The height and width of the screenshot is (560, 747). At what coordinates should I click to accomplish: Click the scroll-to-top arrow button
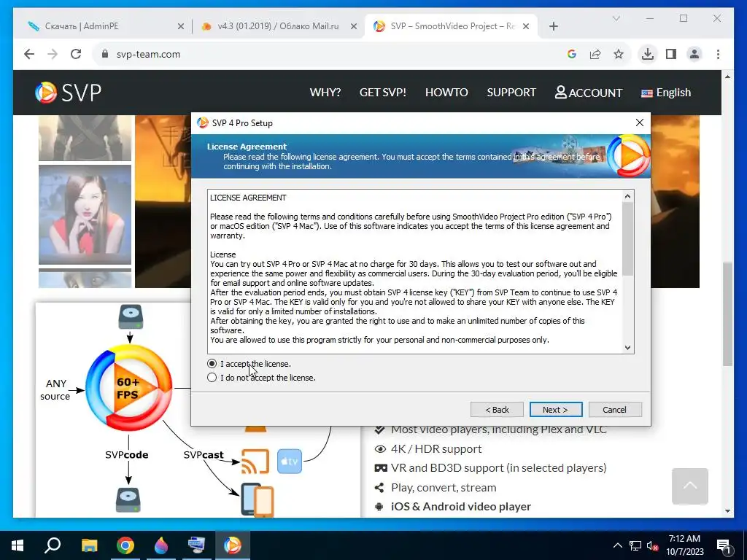point(690,486)
